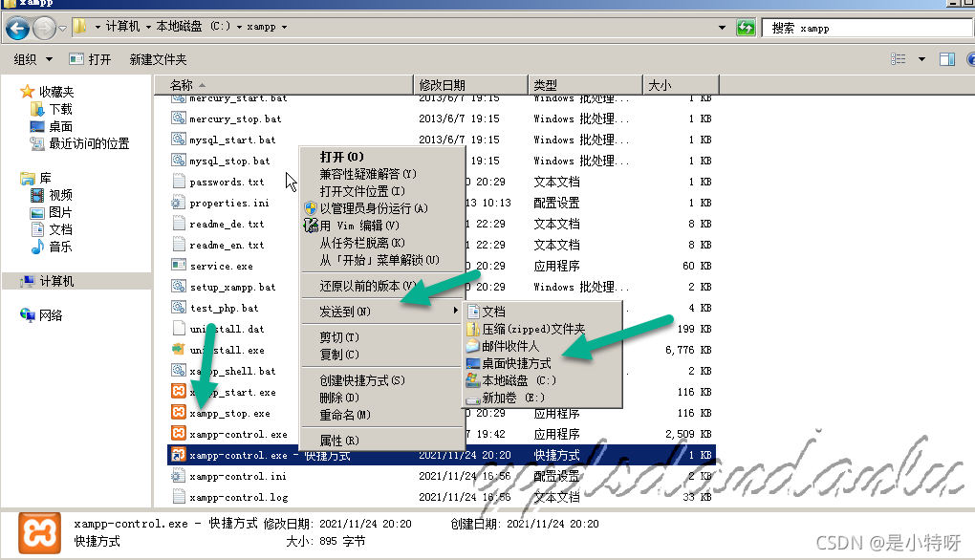Choose 打开文件位置 in the context menu
The height and width of the screenshot is (560, 975).
[x=381, y=191]
